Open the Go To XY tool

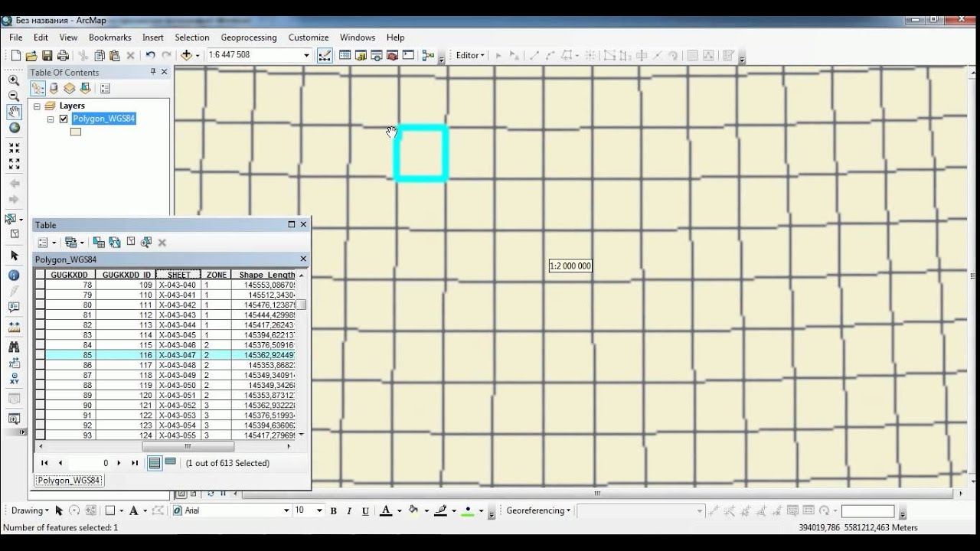[14, 380]
